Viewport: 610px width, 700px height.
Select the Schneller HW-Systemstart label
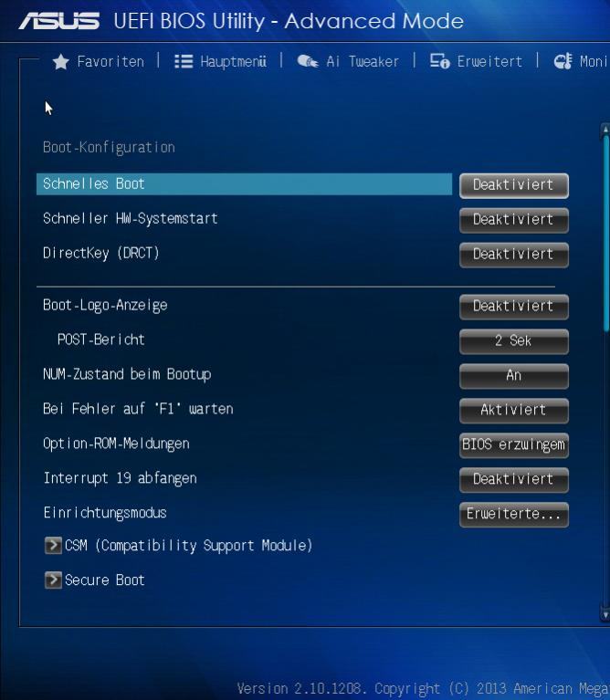[x=130, y=218]
